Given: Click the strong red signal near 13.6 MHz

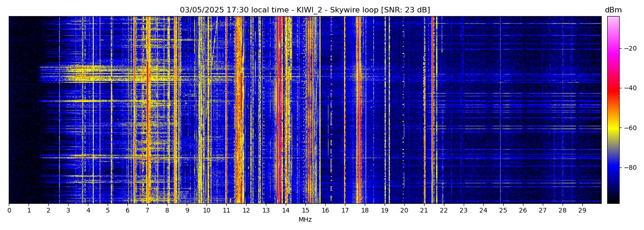Looking at the screenshot, I should pos(278,110).
